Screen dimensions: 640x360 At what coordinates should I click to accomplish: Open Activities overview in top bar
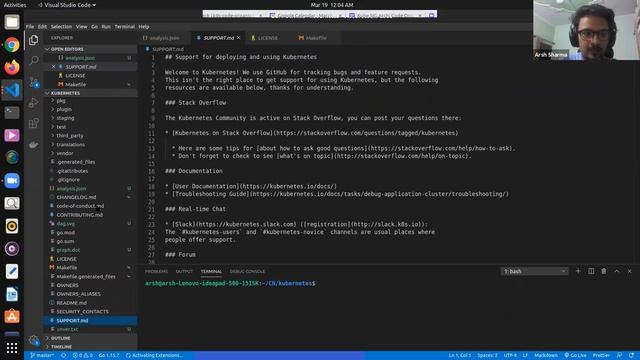15,5
